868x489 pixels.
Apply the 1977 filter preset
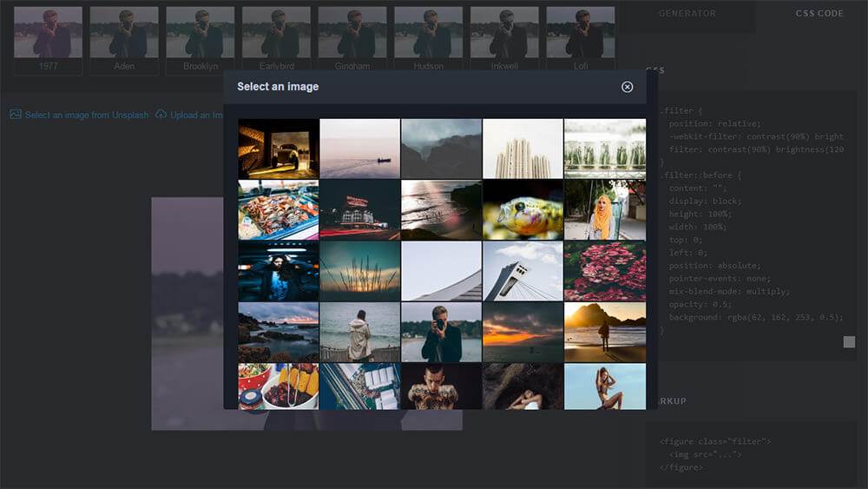tap(48, 41)
